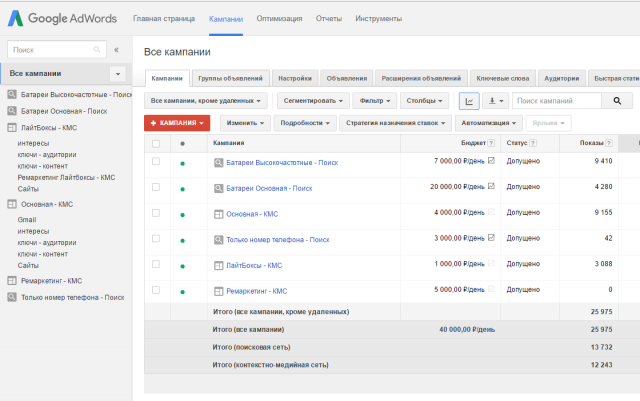Open the Кампании top menu
Image resolution: width=640 pixels, height=401 pixels.
226,19
